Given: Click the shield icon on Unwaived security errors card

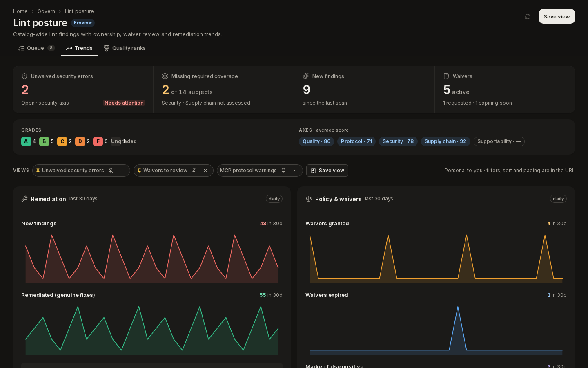Looking at the screenshot, I should [24, 76].
